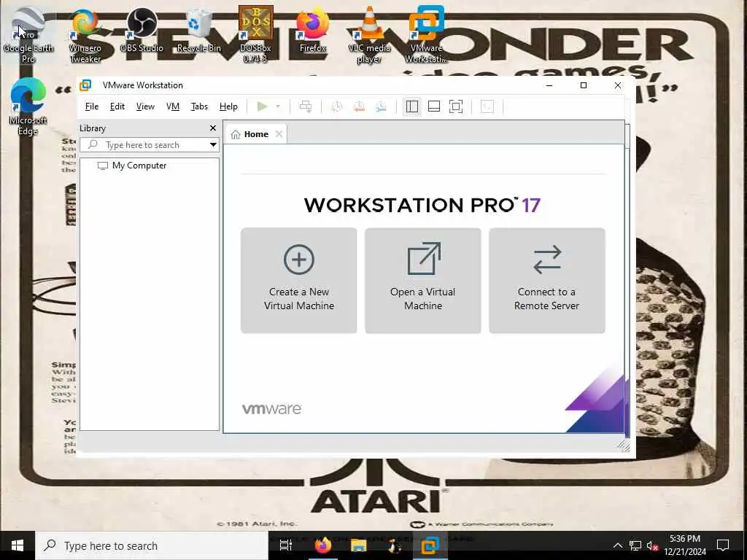Click the revert to snapshot toolbar icon
Image resolution: width=747 pixels, height=560 pixels.
pyautogui.click(x=359, y=106)
